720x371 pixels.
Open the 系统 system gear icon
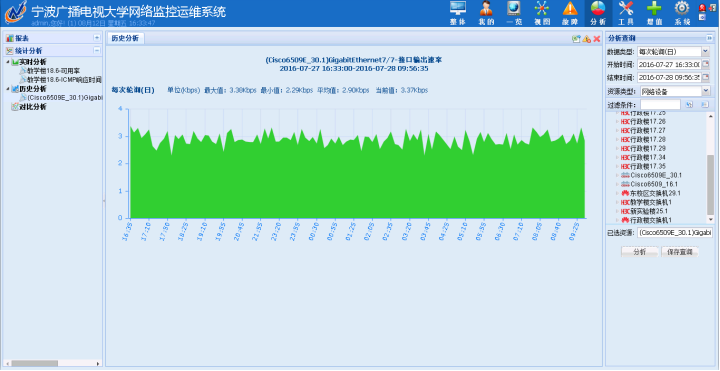[682, 8]
